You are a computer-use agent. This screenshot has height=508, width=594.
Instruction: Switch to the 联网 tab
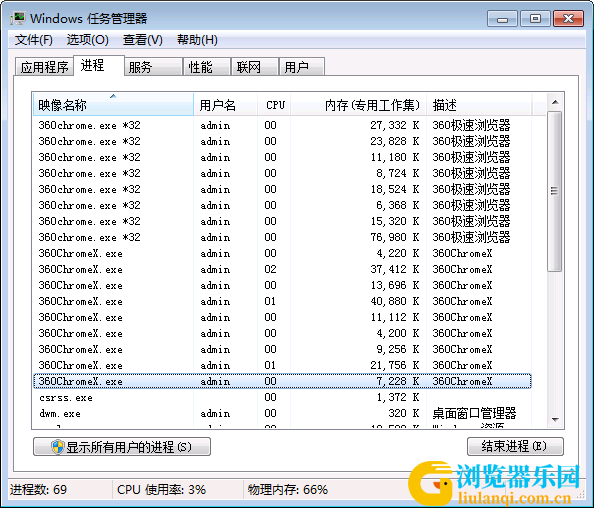pyautogui.click(x=255, y=67)
